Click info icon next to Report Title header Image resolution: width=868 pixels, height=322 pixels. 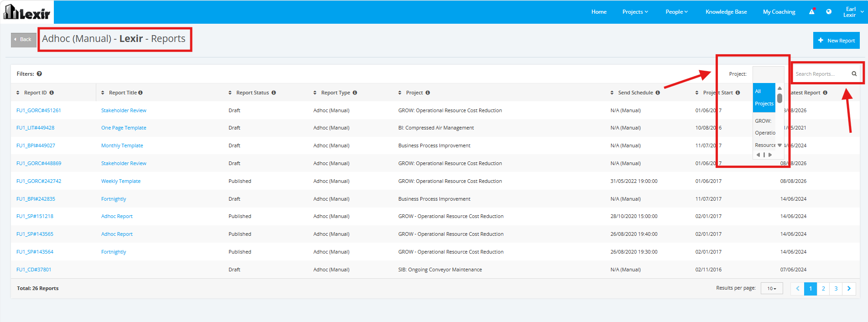tap(141, 93)
